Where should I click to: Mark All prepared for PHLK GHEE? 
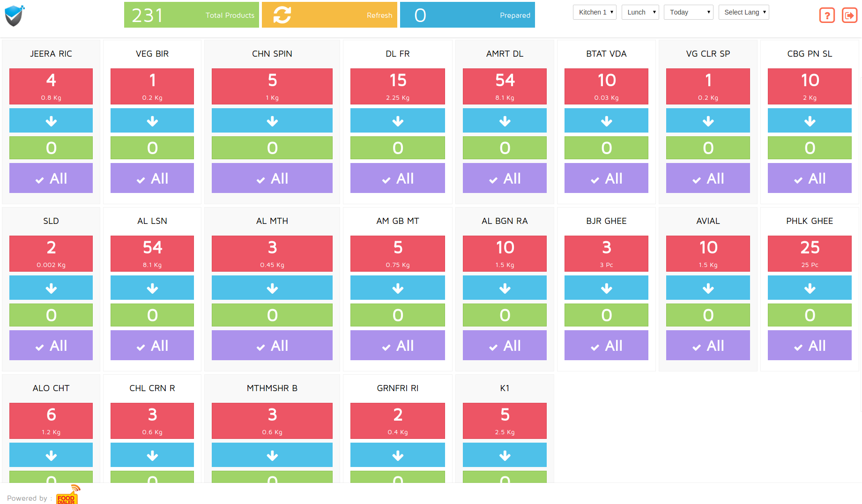pos(810,345)
